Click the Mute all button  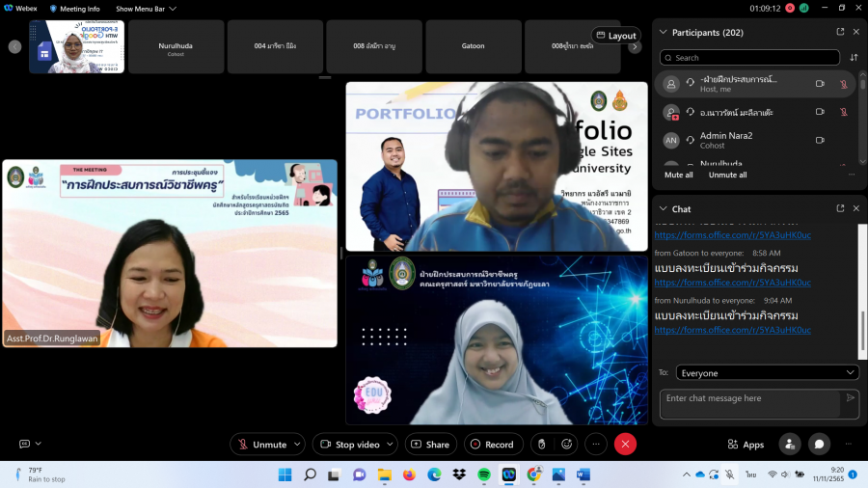679,175
